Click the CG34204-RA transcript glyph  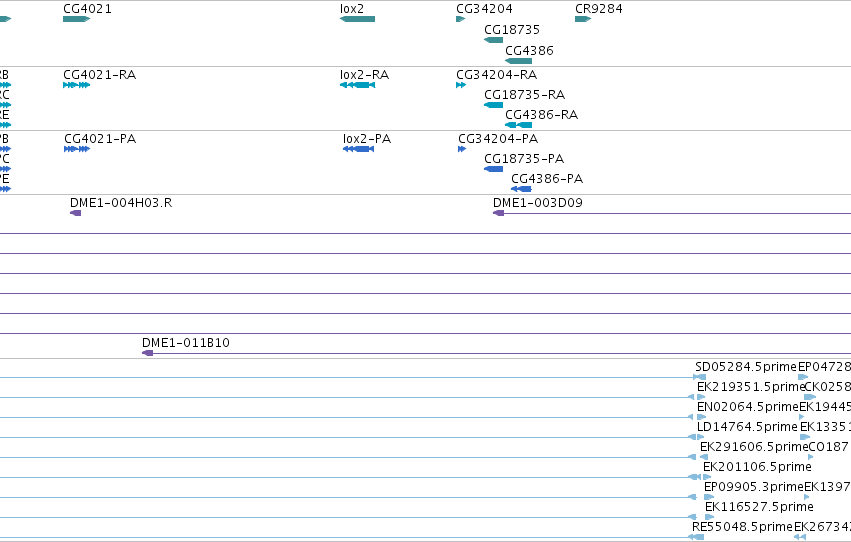461,85
